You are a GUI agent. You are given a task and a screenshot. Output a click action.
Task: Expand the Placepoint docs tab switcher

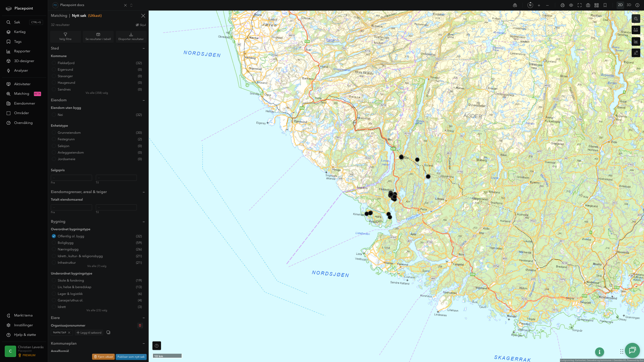131,5
